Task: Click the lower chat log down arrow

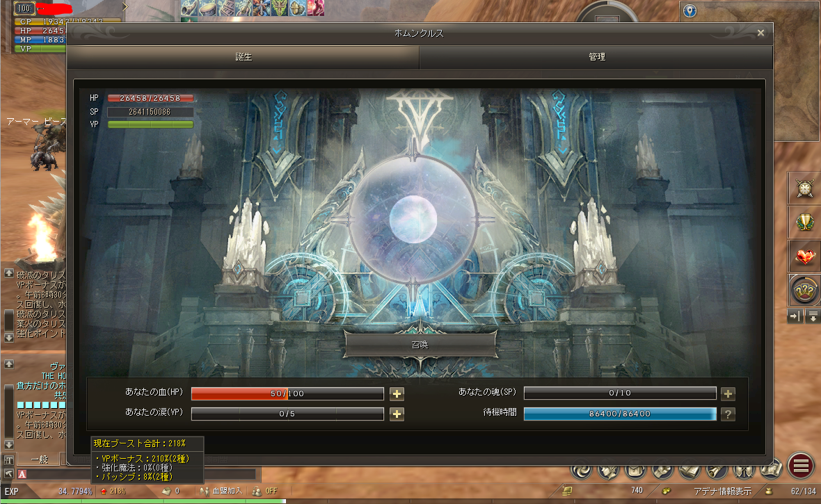Action: [9, 445]
